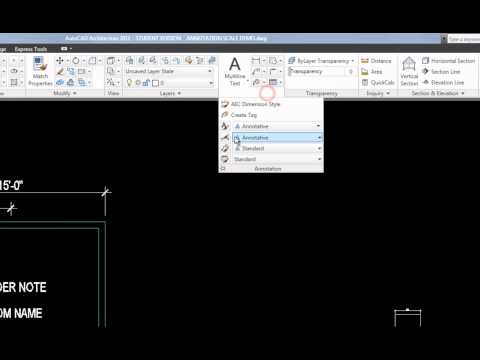Pin the expanded Annotation panel
480x360 pixels.
pyautogui.click(x=223, y=169)
